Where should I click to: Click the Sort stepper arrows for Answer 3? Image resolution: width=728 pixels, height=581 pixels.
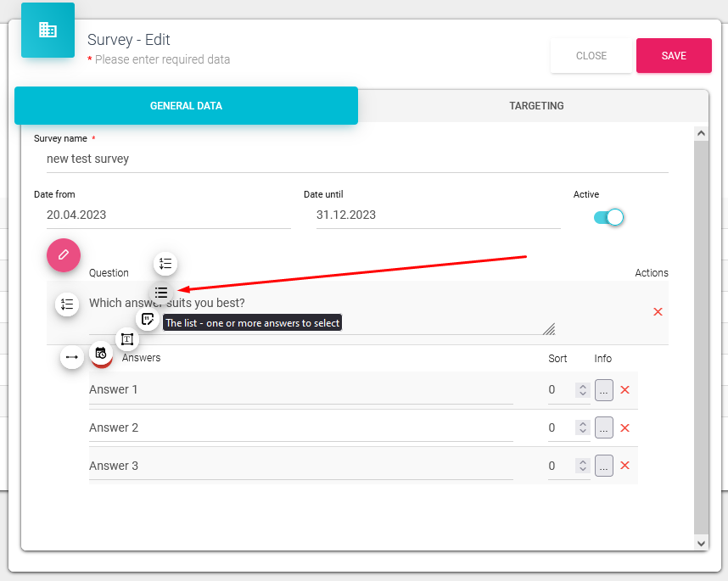(x=582, y=466)
